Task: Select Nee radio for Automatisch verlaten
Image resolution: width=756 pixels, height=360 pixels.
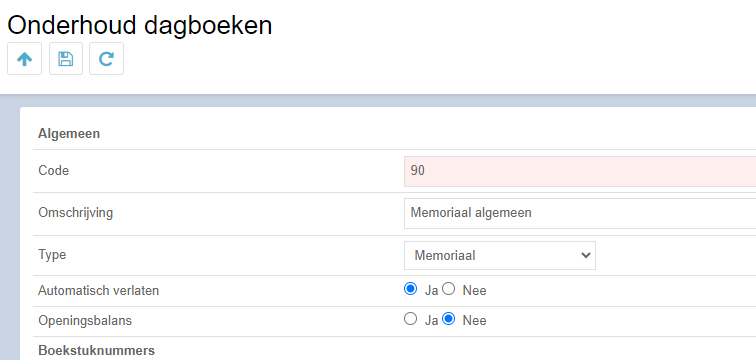Action: pos(448,289)
